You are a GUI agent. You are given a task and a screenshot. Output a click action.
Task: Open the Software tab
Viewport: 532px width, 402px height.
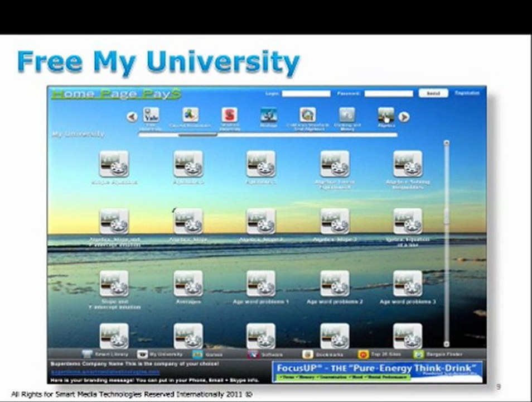(265, 354)
